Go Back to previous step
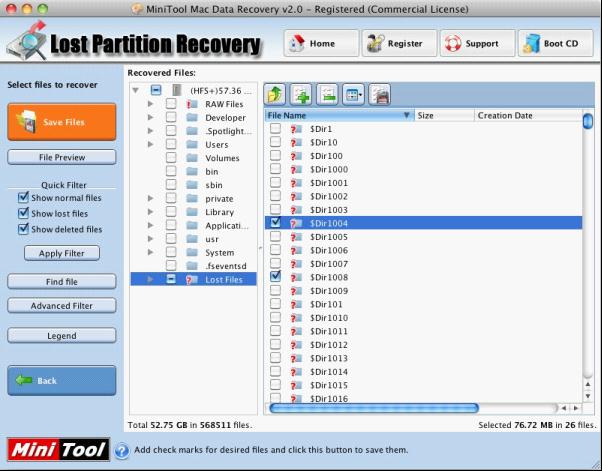The image size is (602, 471). (x=62, y=381)
